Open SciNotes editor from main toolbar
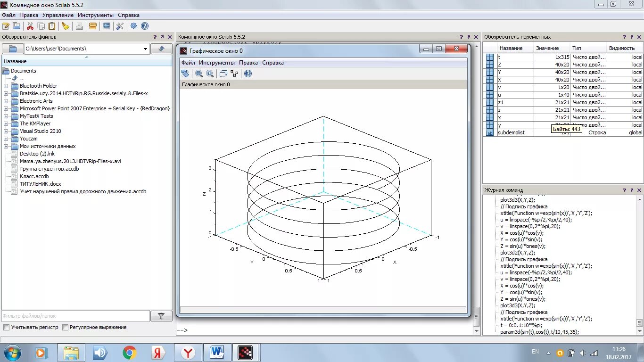Viewport: 644px width, 362px height. coord(6,26)
